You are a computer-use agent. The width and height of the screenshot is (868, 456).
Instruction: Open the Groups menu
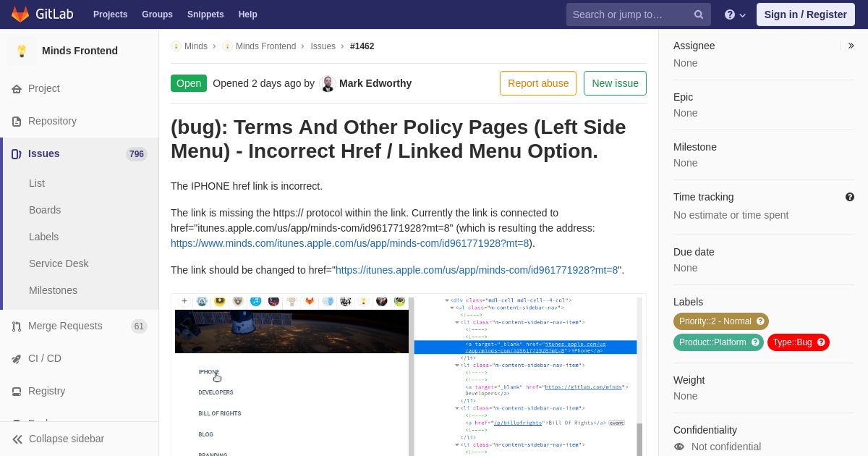click(157, 14)
